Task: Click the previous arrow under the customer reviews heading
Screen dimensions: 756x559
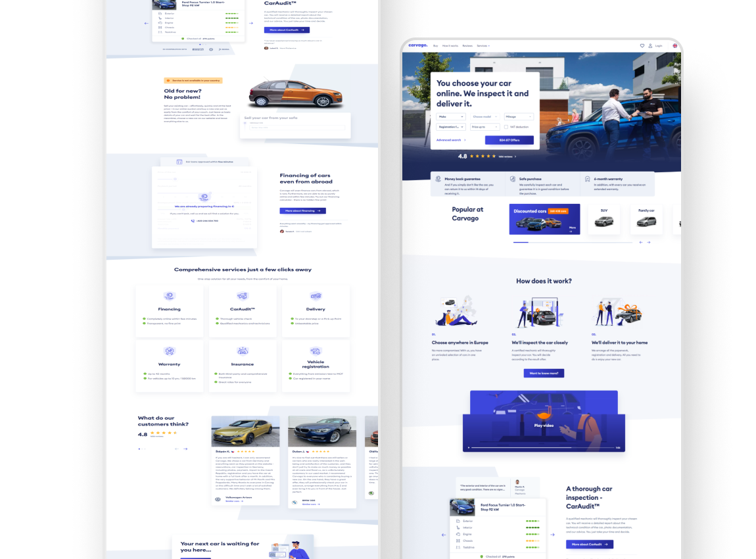Action: pyautogui.click(x=176, y=449)
